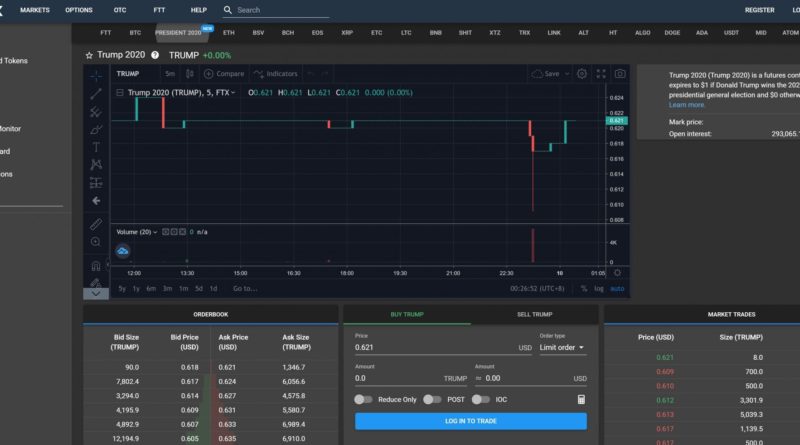Click LOG IN TO TRADE button
The image size is (800, 445).
pos(470,421)
